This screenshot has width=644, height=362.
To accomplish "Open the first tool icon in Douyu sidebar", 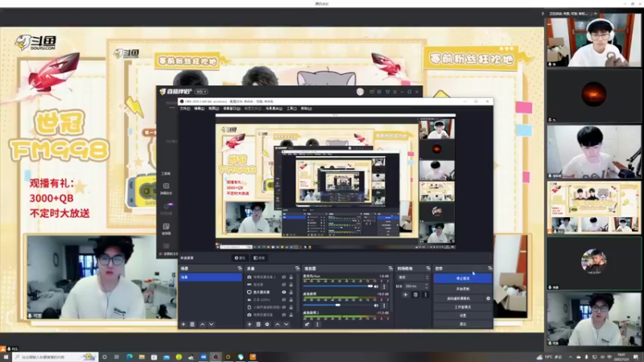I will tap(167, 187).
